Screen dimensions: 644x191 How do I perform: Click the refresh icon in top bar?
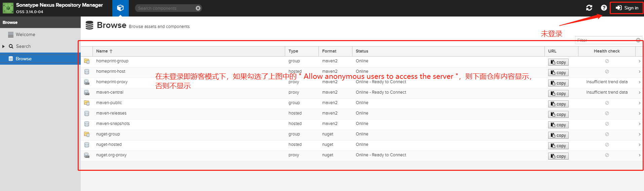pos(589,8)
